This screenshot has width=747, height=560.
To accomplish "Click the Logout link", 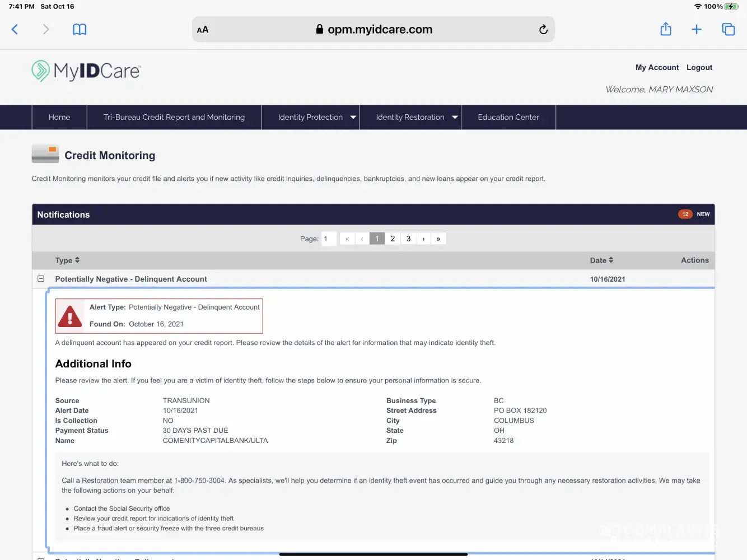I will [699, 68].
